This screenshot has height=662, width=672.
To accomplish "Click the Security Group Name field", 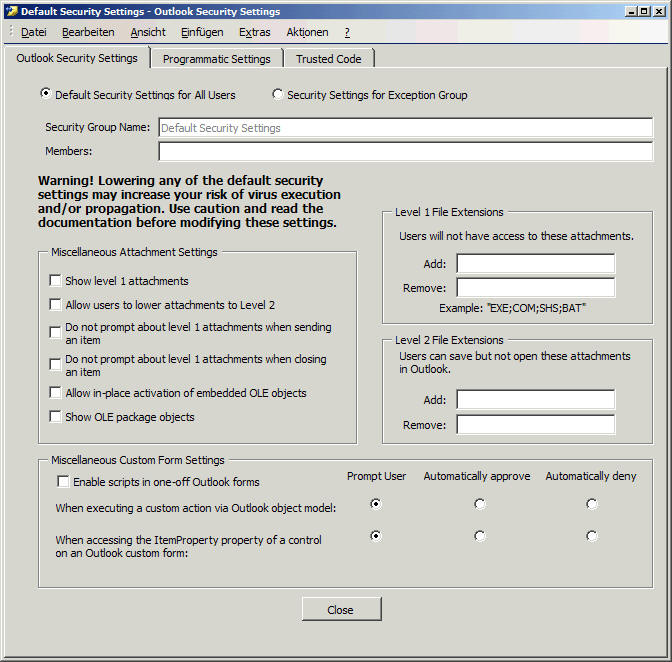I will 405,128.
